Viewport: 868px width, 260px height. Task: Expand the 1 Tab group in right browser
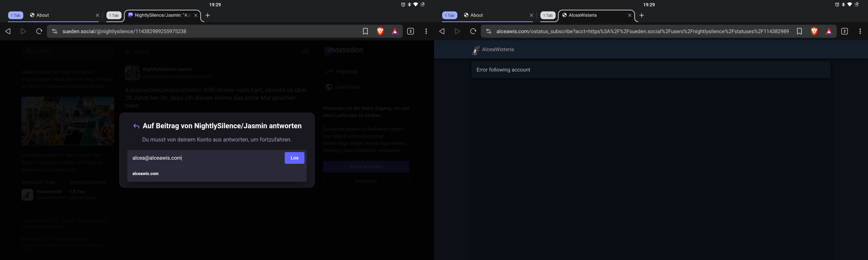pyautogui.click(x=449, y=15)
